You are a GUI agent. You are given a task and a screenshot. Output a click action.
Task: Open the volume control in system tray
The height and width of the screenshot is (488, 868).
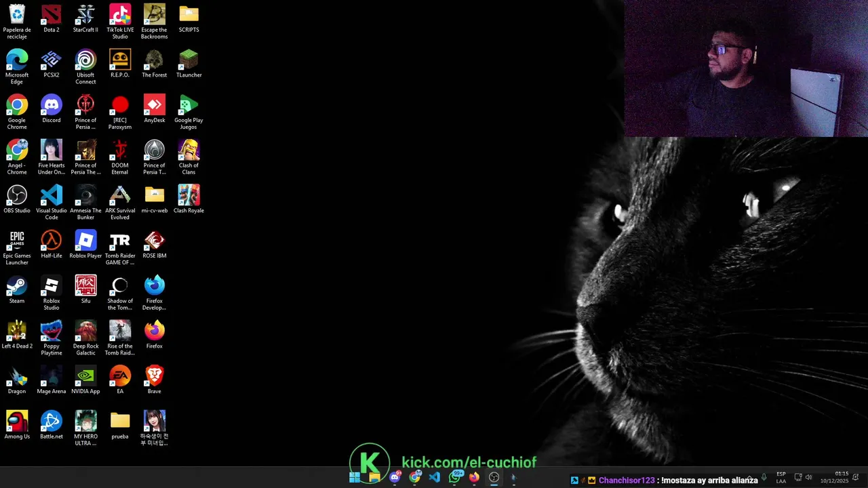(808, 478)
